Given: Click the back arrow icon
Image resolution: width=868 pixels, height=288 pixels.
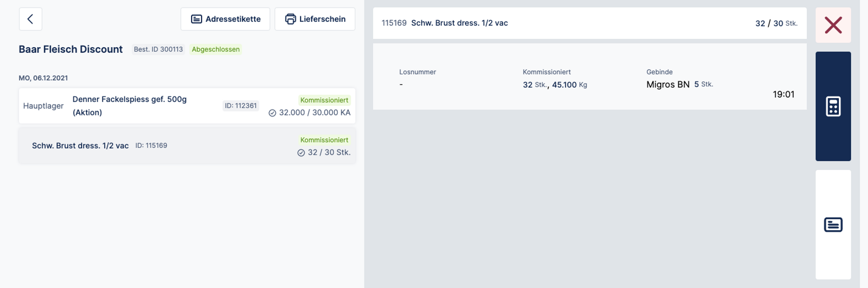Looking at the screenshot, I should tap(30, 19).
